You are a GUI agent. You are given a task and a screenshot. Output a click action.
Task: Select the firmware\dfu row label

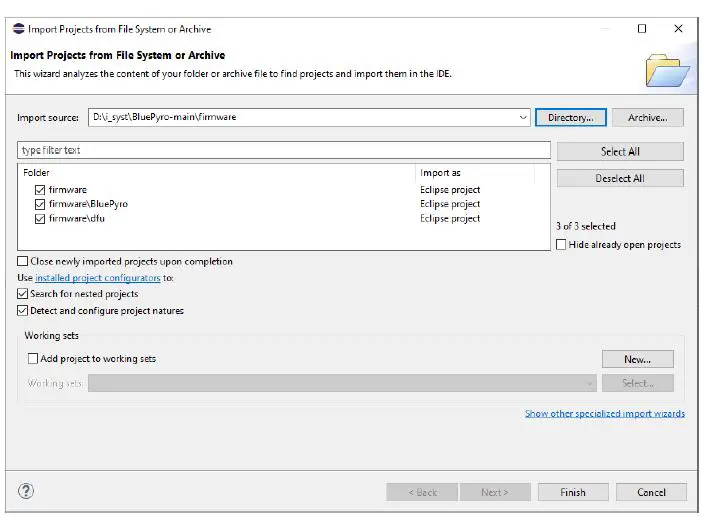76,218
